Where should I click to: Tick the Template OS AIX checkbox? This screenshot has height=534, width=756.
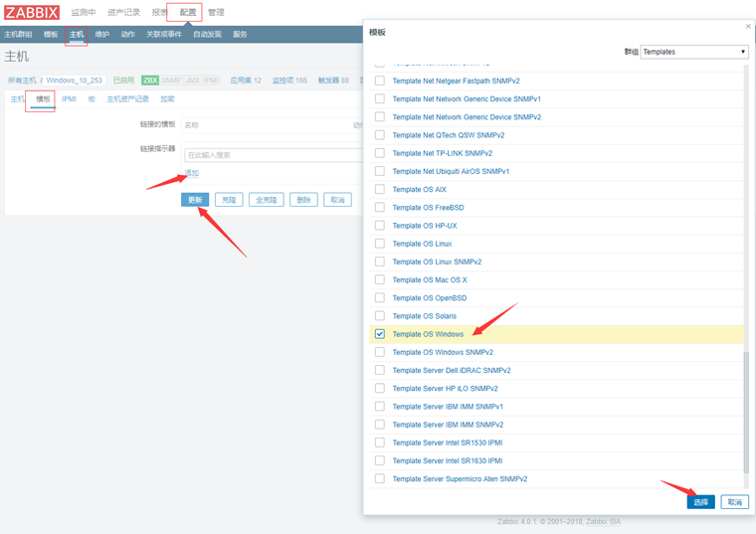(x=380, y=189)
